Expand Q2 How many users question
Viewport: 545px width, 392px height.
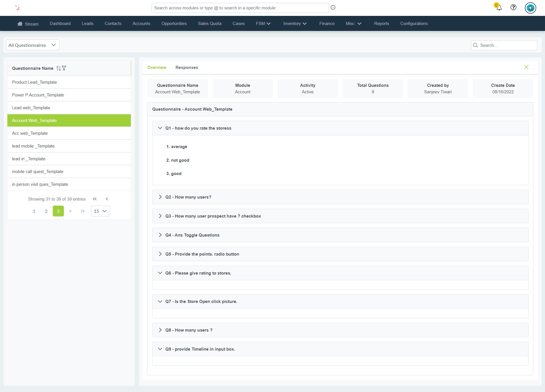coord(160,197)
